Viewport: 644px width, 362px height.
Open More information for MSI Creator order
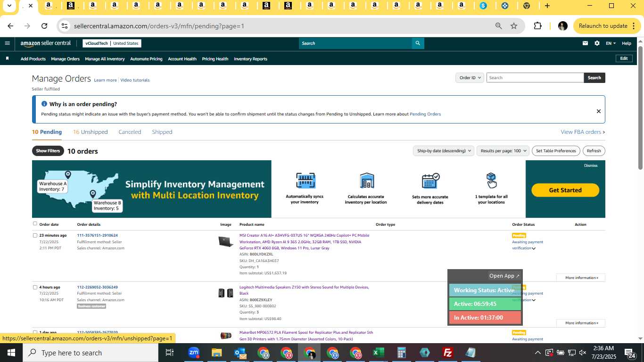pos(581,278)
